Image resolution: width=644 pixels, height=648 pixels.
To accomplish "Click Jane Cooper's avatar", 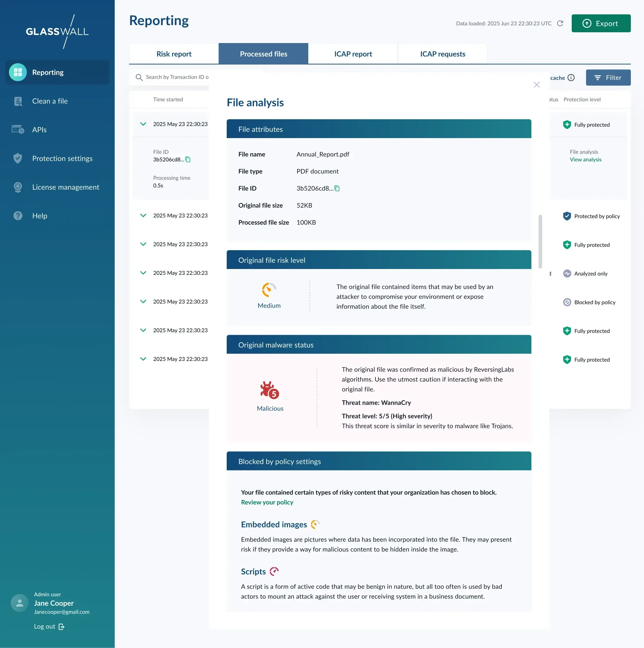I will [x=19, y=603].
